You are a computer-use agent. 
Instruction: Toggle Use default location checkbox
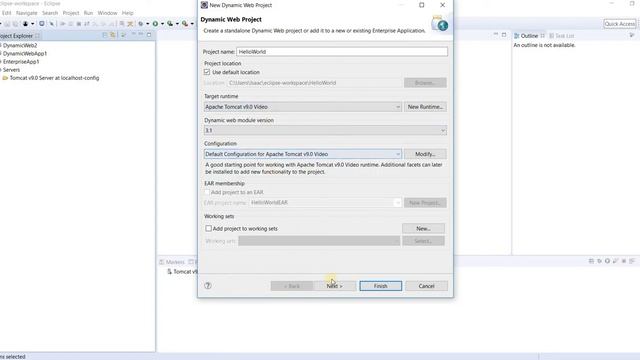(207, 72)
